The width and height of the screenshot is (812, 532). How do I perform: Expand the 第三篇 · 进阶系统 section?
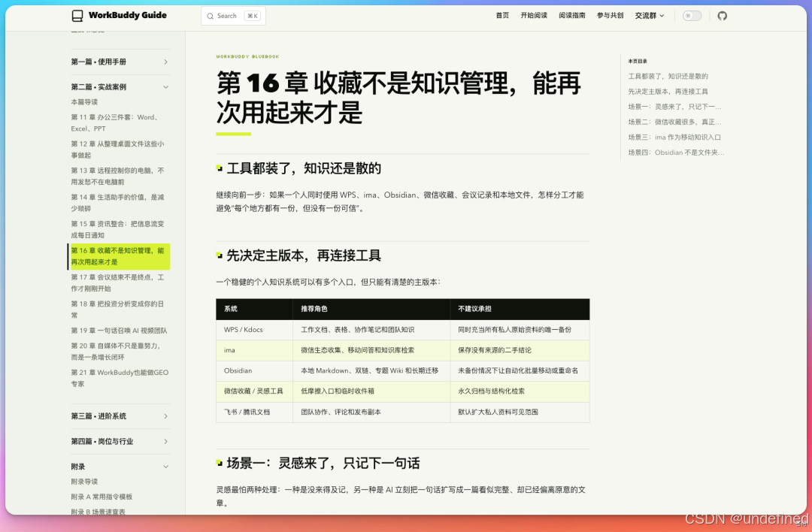(120, 416)
